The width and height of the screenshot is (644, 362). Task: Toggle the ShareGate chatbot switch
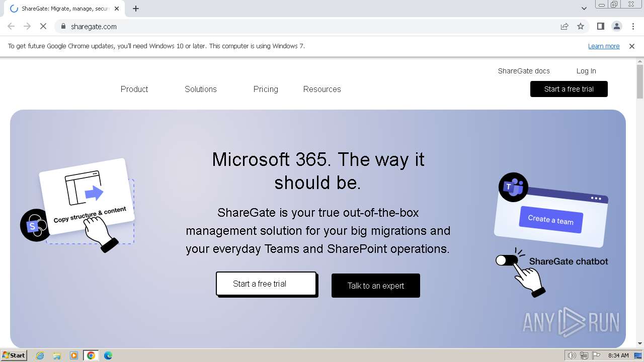pos(507,260)
